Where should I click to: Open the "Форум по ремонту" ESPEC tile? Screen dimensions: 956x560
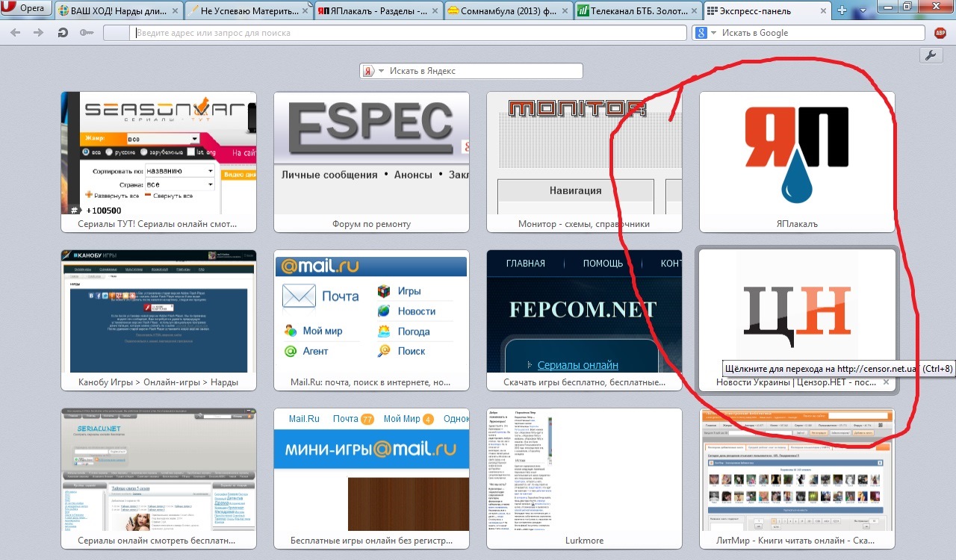[x=371, y=162]
